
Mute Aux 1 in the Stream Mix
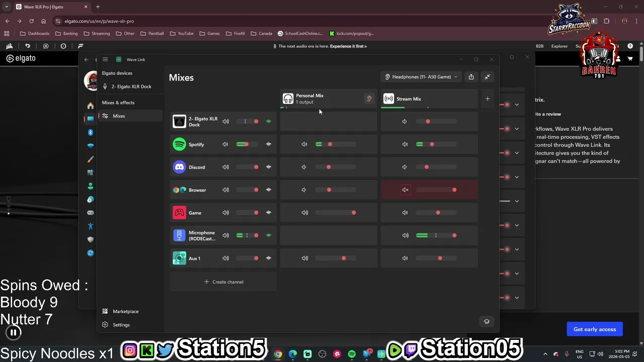pyautogui.click(x=405, y=258)
